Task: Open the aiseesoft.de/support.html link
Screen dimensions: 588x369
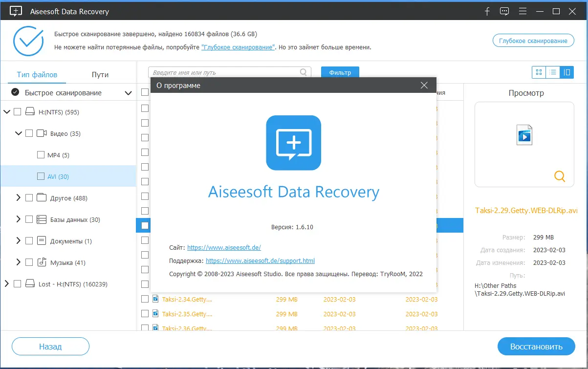Action: [x=261, y=261]
